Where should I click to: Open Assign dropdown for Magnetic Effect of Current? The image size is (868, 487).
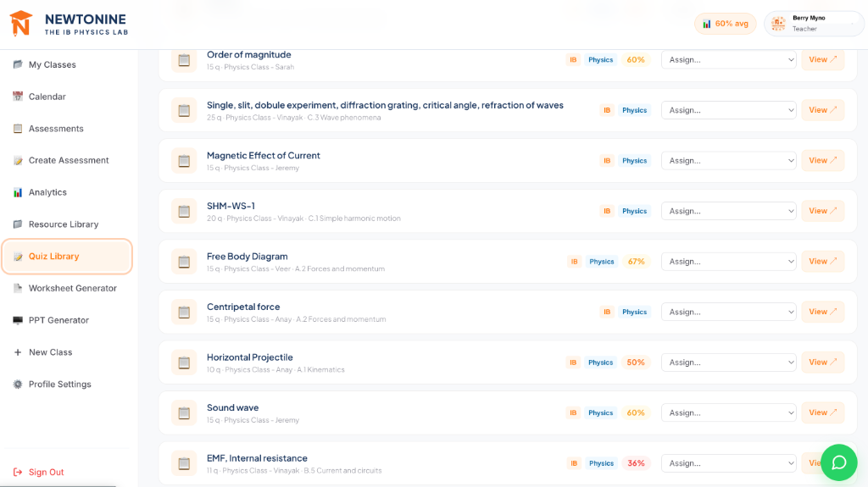tap(728, 160)
